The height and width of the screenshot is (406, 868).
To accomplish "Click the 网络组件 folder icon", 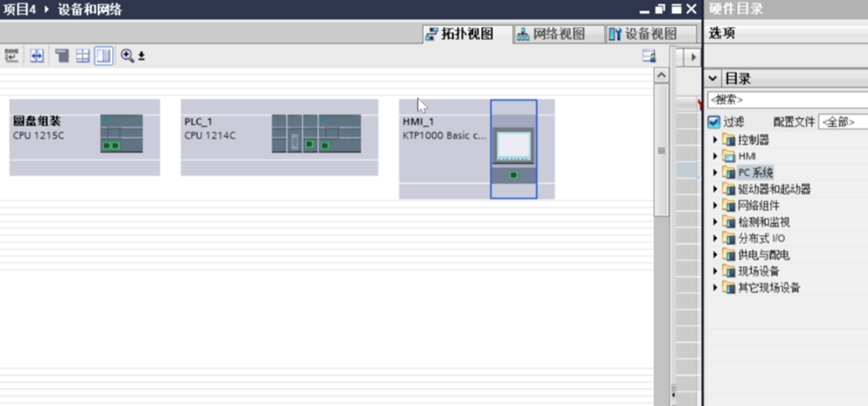I will click(728, 206).
